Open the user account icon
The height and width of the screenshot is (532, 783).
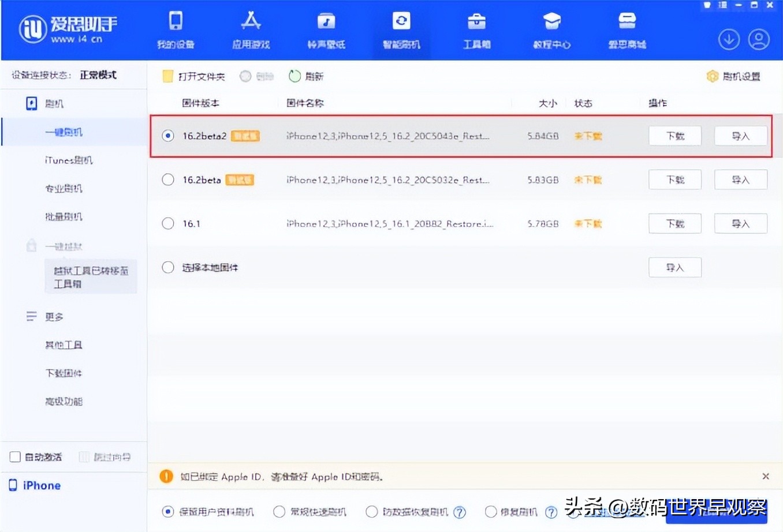759,39
